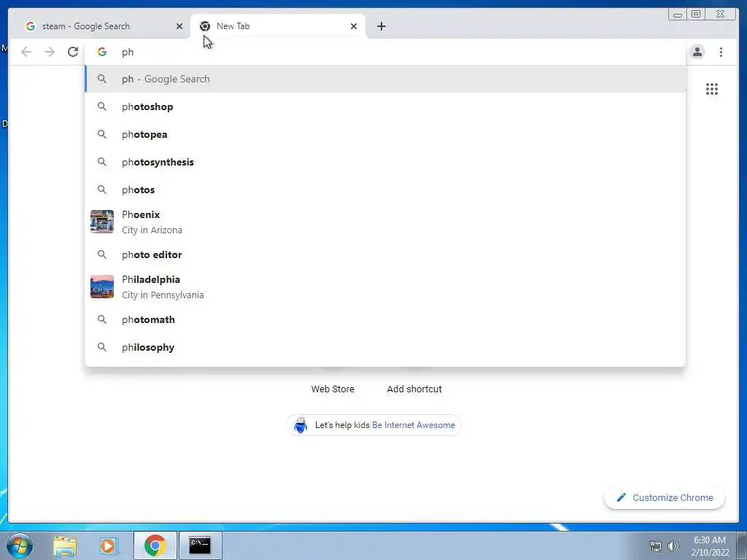
Task: Choose the photoshop suggestion
Action: click(385, 106)
